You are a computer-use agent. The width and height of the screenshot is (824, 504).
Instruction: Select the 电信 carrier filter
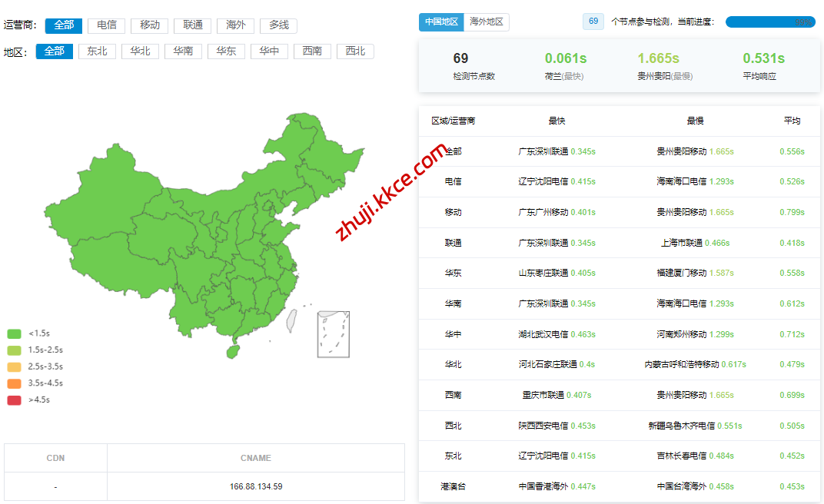106,25
